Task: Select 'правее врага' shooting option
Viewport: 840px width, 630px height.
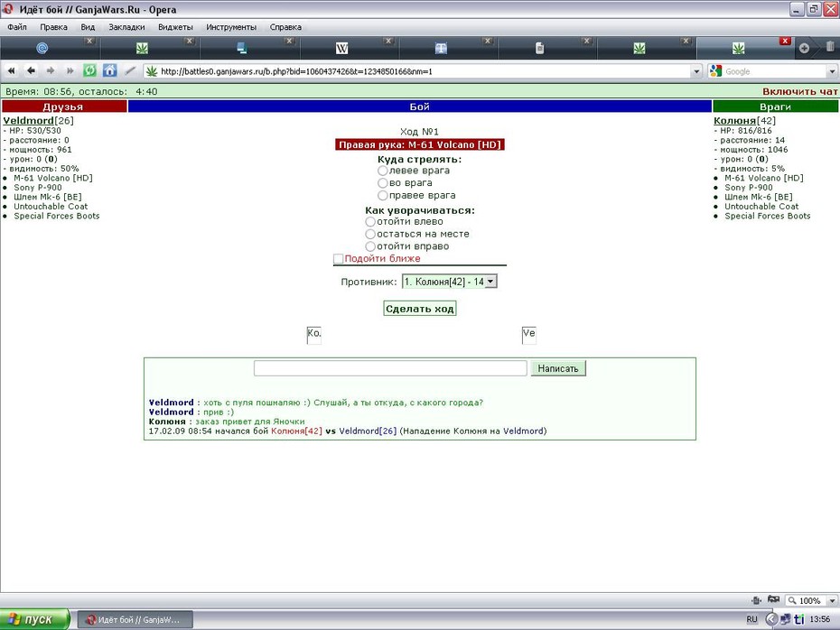Action: point(382,195)
